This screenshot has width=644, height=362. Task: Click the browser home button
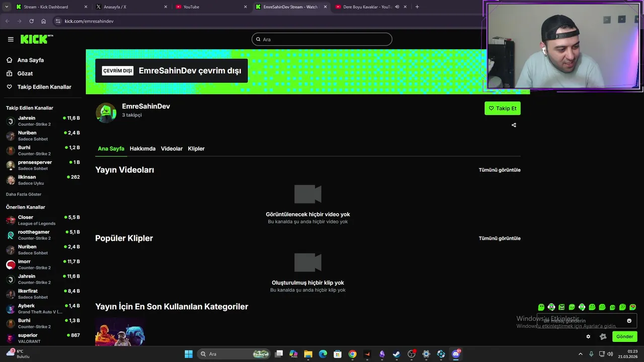[44, 21]
